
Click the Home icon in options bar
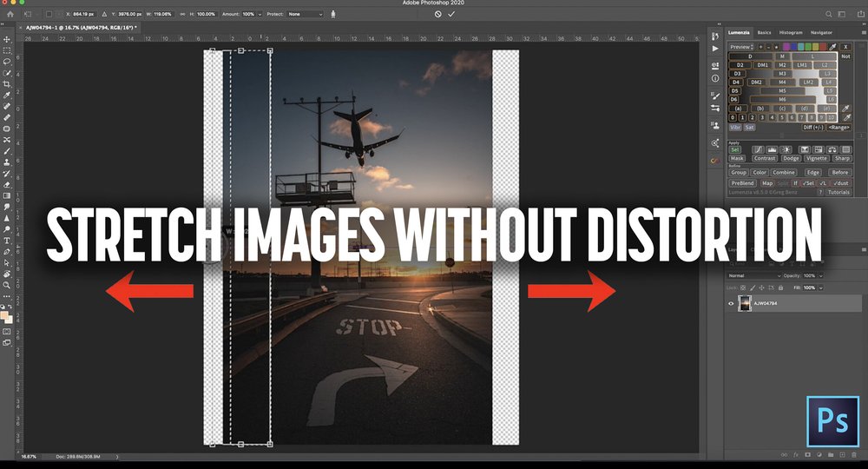pos(10,14)
